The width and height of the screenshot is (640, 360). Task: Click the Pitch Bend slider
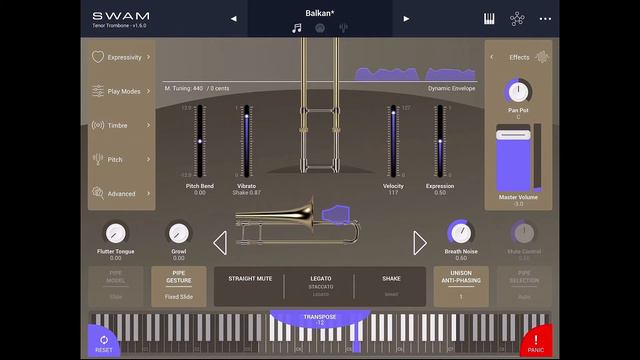point(200,141)
